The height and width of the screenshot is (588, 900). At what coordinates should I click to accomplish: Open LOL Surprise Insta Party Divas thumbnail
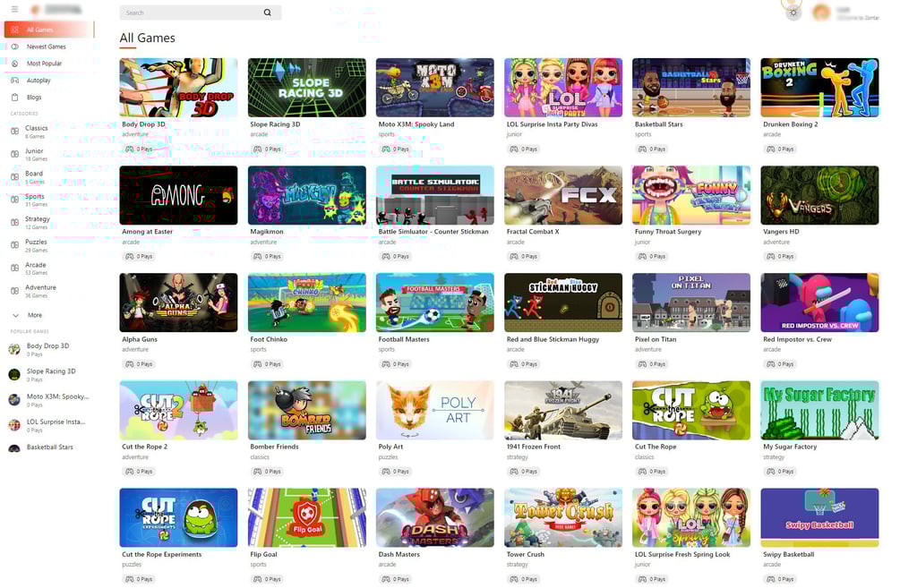tap(563, 87)
